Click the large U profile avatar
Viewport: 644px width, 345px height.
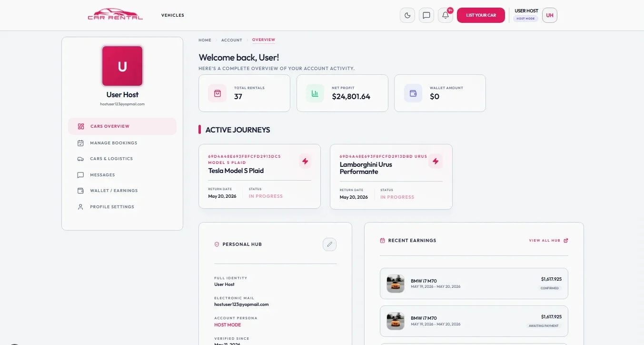click(x=122, y=66)
